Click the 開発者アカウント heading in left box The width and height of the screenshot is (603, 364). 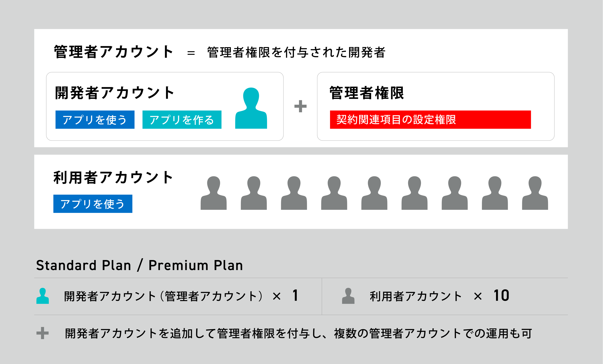[x=115, y=93]
